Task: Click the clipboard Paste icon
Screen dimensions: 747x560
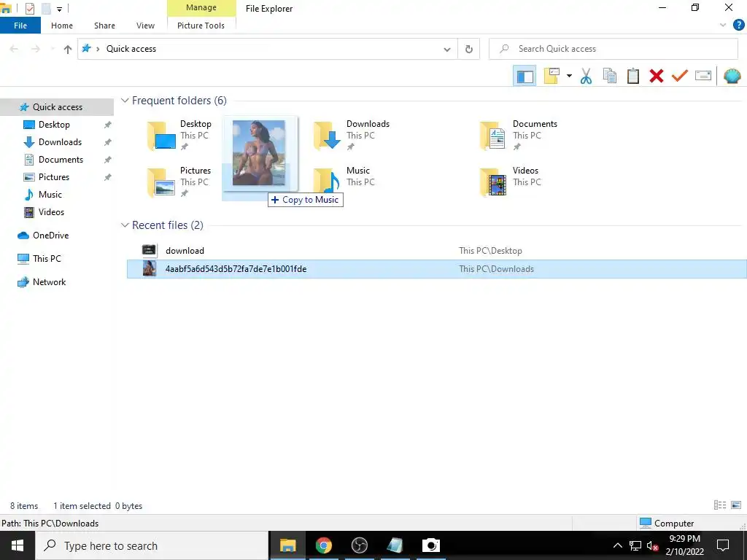Action: click(632, 76)
